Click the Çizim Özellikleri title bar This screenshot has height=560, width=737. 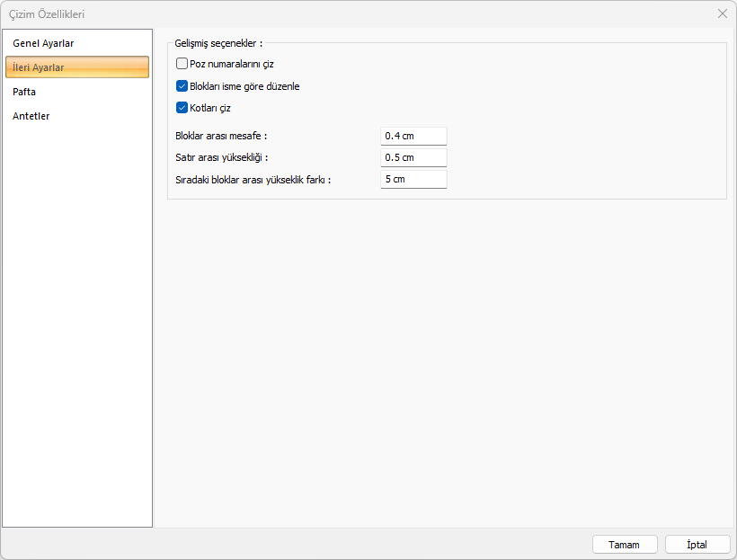[x=270, y=13]
